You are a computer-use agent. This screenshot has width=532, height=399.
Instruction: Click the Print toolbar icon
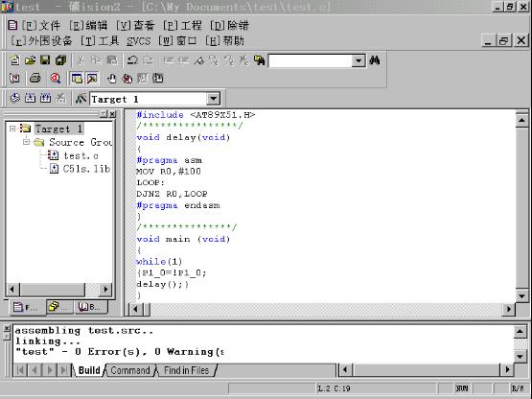(35, 79)
